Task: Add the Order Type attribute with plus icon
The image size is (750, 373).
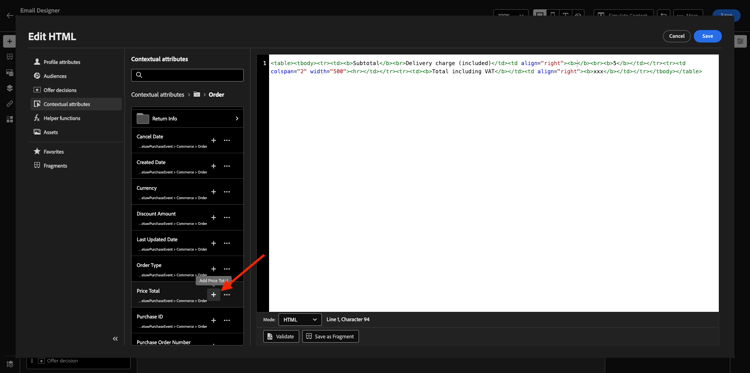Action: tap(213, 269)
